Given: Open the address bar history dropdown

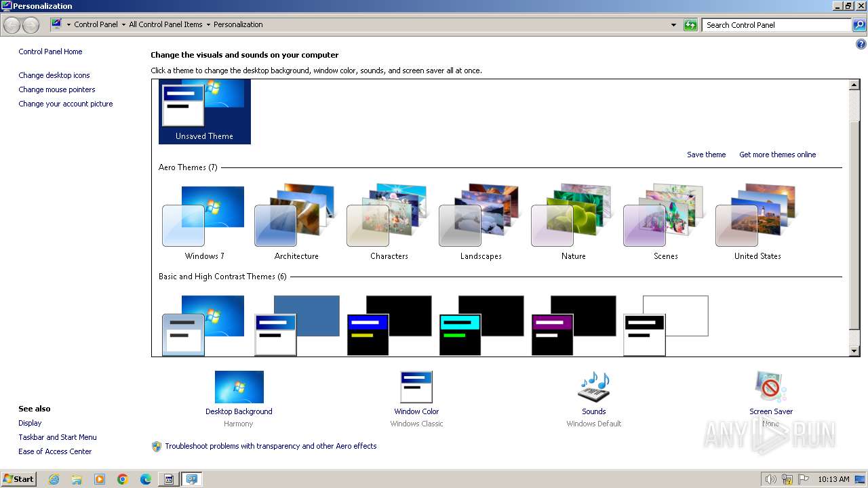Looking at the screenshot, I should (x=673, y=25).
